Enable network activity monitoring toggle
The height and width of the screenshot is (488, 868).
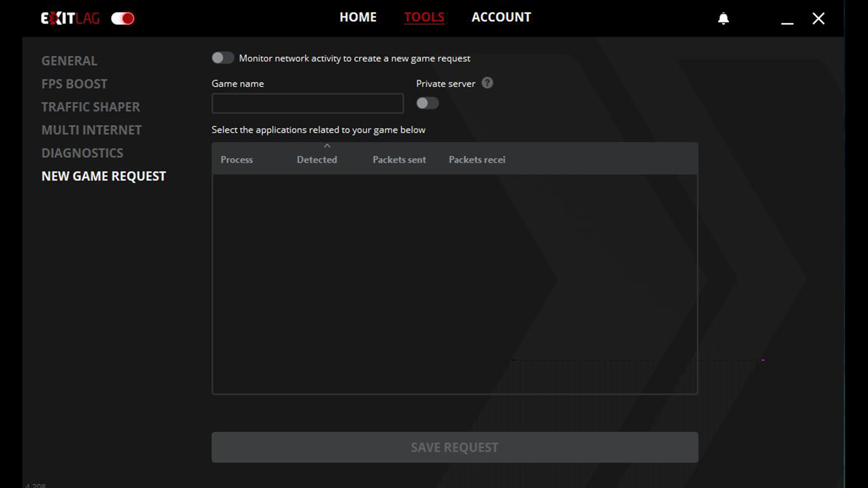pyautogui.click(x=222, y=58)
